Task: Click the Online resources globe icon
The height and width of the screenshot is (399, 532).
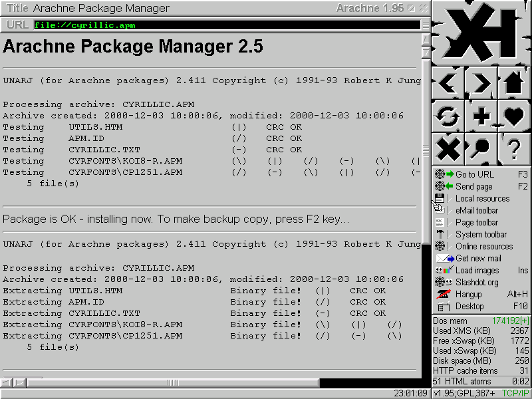Action: [x=440, y=246]
